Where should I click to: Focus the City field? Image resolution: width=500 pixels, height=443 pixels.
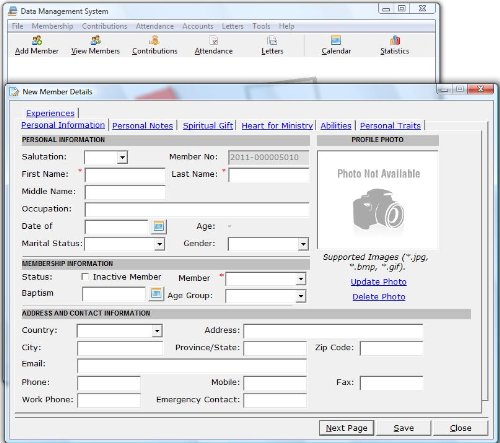coord(120,348)
